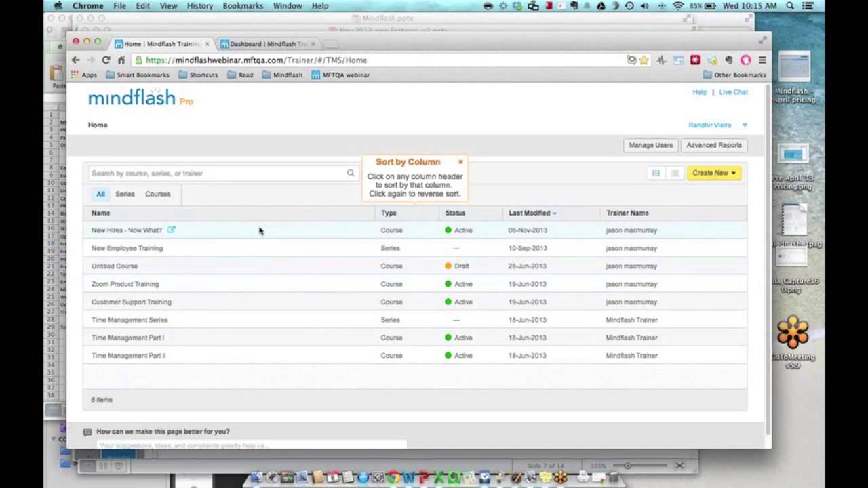Viewport: 868px width, 488px height.
Task: Click the black hand extension icon
Action: point(729,60)
